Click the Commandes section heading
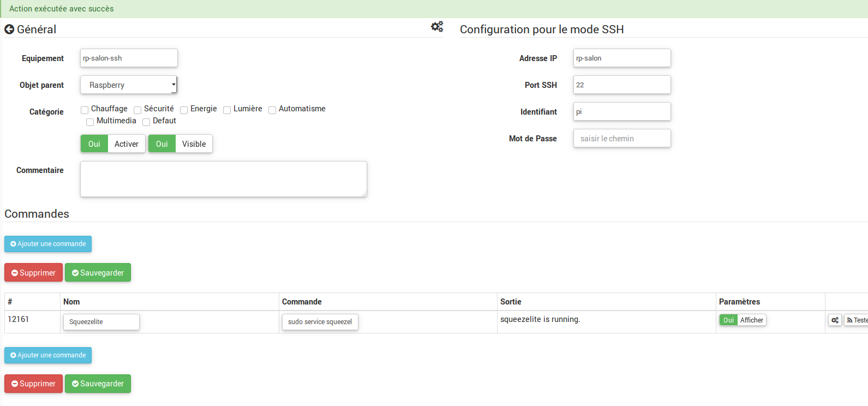 37,214
